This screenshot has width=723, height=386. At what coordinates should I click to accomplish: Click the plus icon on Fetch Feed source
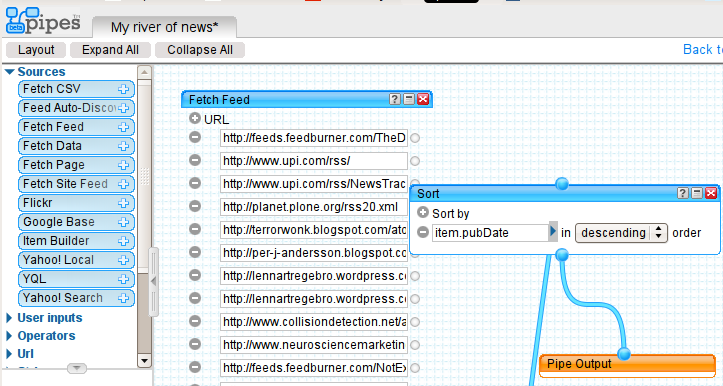coord(123,127)
